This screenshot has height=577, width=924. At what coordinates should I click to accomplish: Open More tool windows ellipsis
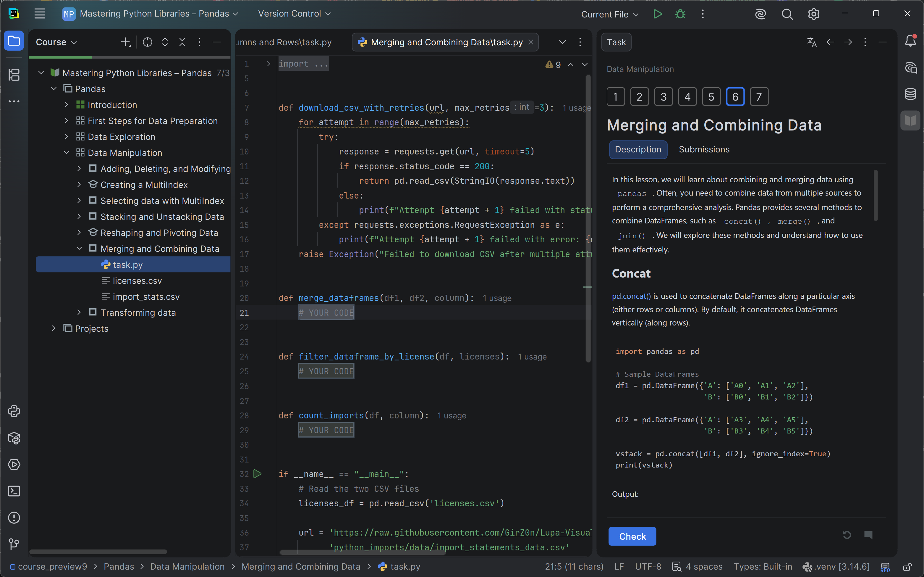14,101
